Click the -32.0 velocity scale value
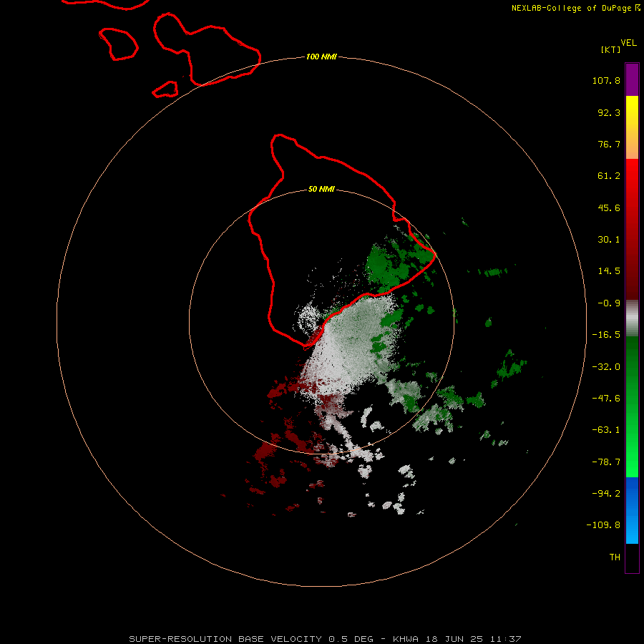 606,367
